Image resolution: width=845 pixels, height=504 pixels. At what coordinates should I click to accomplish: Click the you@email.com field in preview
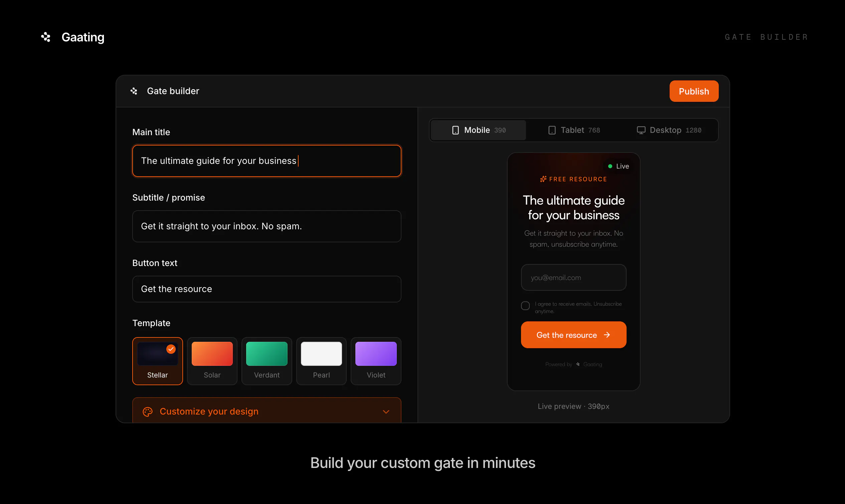[x=573, y=277]
